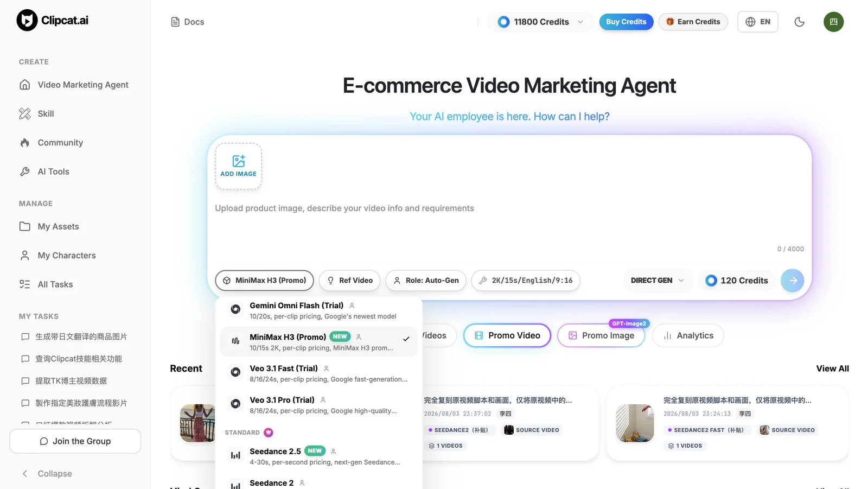The width and height of the screenshot is (868, 489).
Task: Click Gemini Omni Flash model icon
Action: tap(235, 309)
